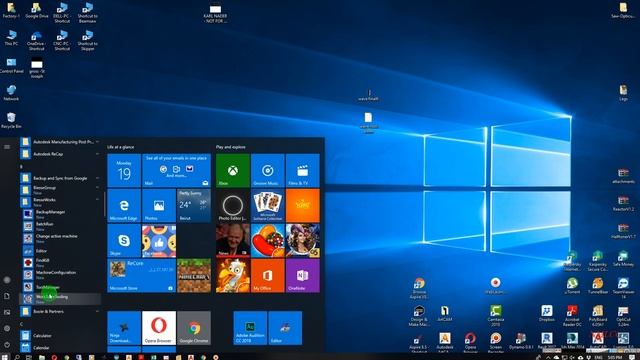
Task: Open Microsoft Solitaire Collection tile
Action: pos(268,205)
